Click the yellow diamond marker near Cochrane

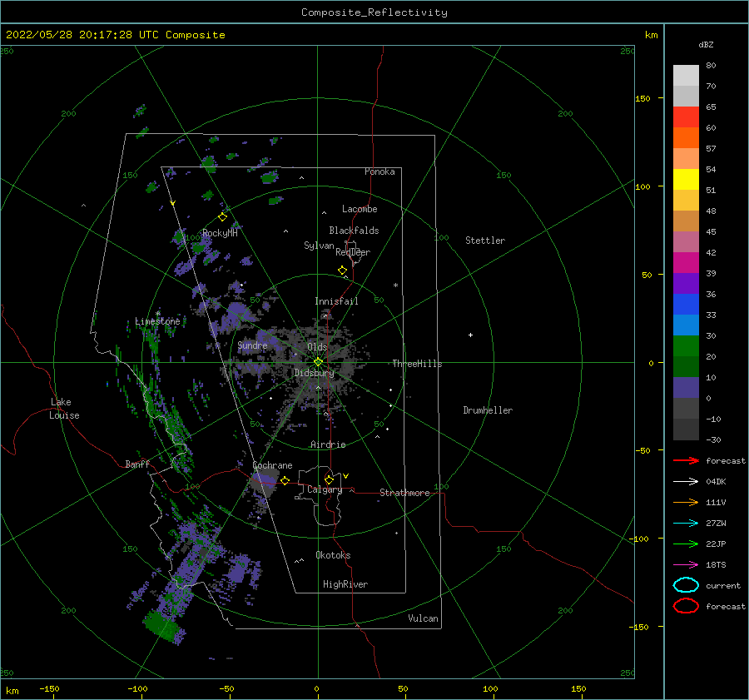point(285,481)
